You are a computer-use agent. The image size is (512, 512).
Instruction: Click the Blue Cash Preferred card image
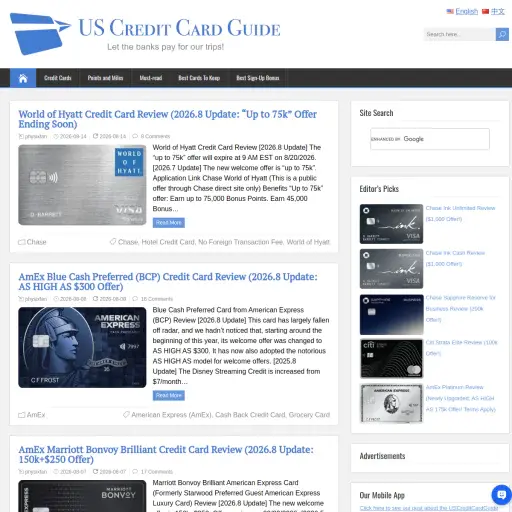tap(82, 347)
